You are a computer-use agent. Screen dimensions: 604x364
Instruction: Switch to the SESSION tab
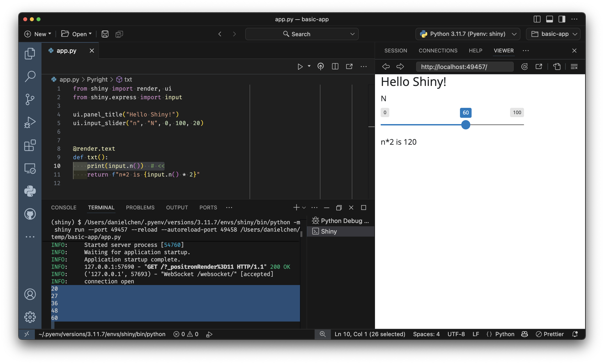coord(396,50)
